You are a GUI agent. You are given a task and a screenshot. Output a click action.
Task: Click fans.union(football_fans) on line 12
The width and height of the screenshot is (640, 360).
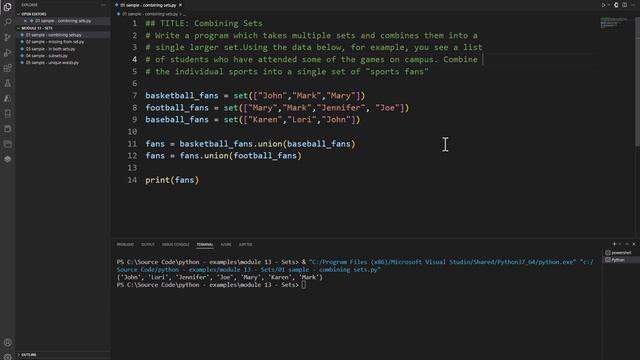[x=240, y=156]
